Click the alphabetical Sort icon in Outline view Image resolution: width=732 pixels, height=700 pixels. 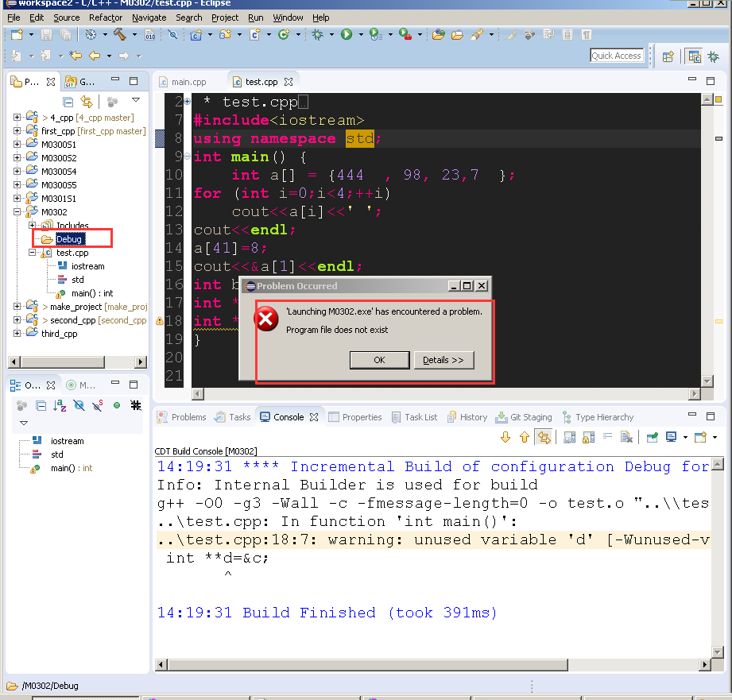pos(60,405)
